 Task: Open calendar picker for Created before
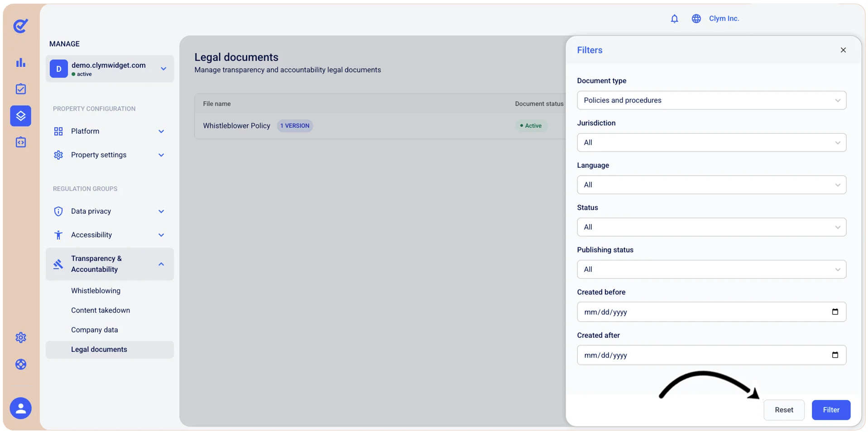835,312
